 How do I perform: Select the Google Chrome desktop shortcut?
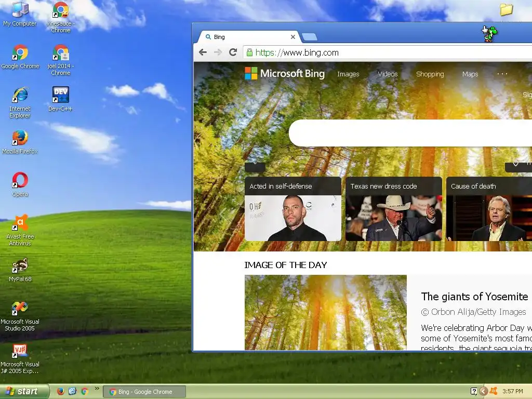pos(20,56)
